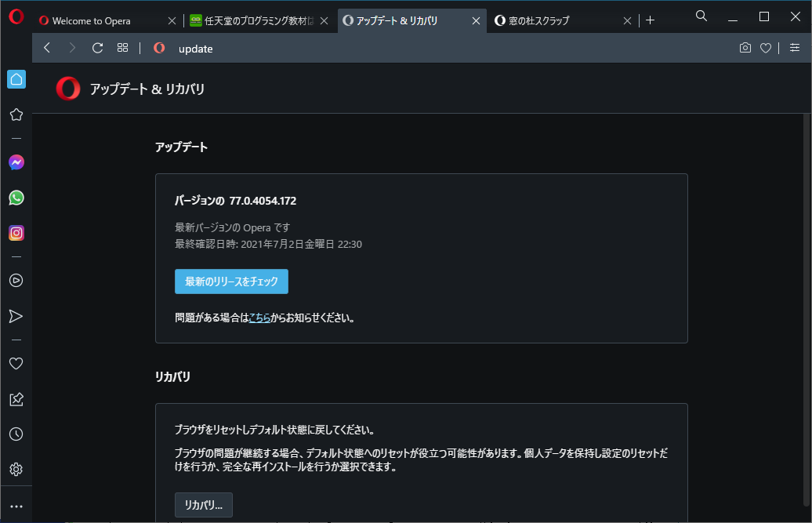
Task: Open the こちら feedback link
Action: [259, 318]
